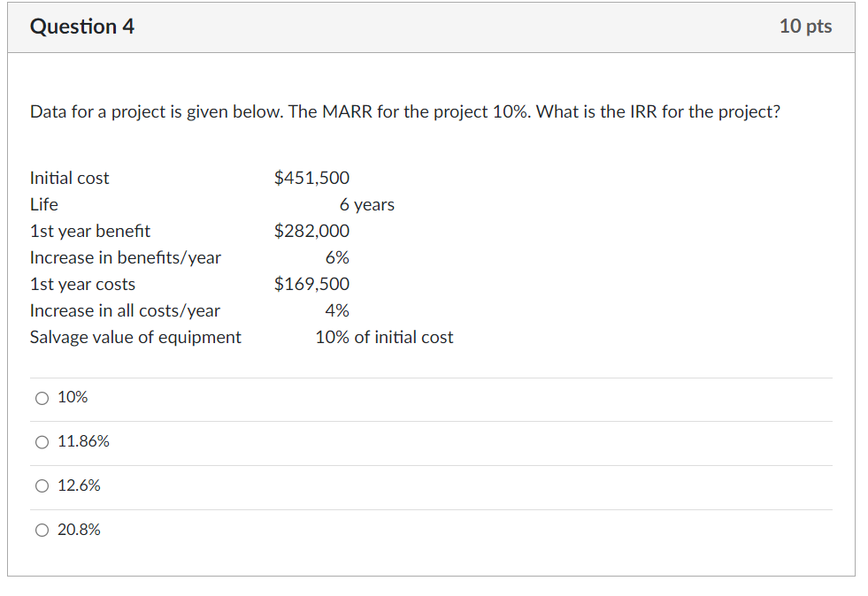The height and width of the screenshot is (596, 868).
Task: Click the Initial cost row label
Action: pos(69,178)
